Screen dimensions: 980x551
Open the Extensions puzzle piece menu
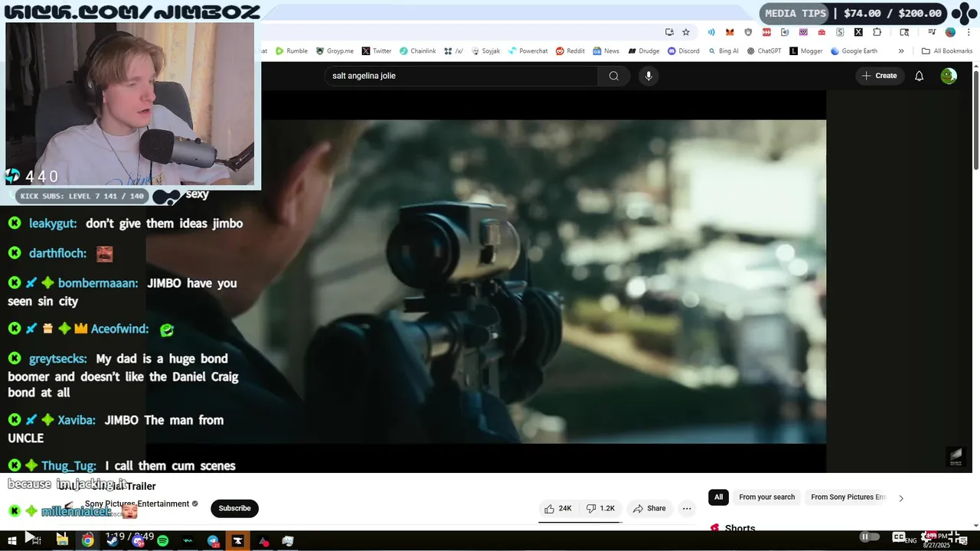tap(877, 32)
